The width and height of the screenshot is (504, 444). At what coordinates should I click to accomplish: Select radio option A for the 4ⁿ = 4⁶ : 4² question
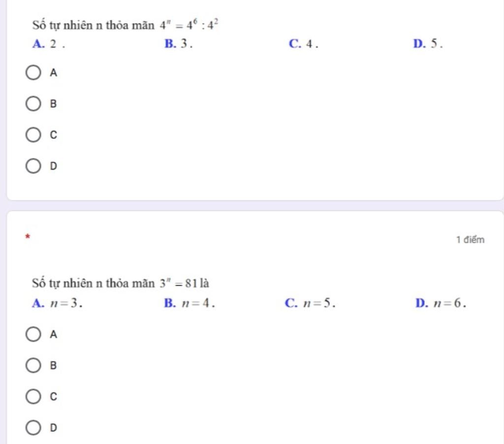point(33,72)
